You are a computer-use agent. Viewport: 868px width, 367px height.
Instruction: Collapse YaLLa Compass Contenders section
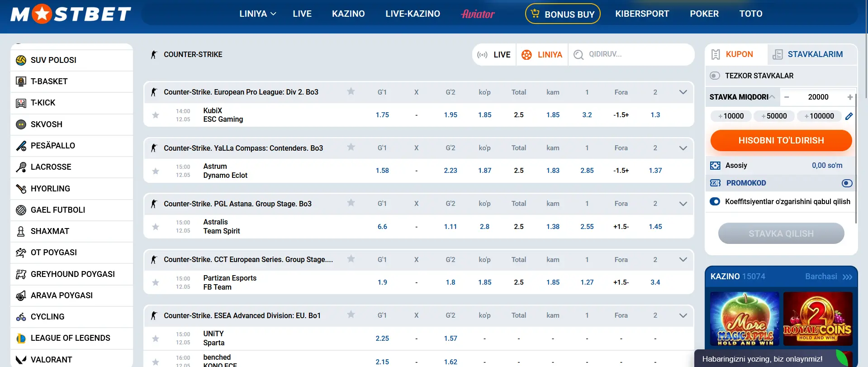683,148
